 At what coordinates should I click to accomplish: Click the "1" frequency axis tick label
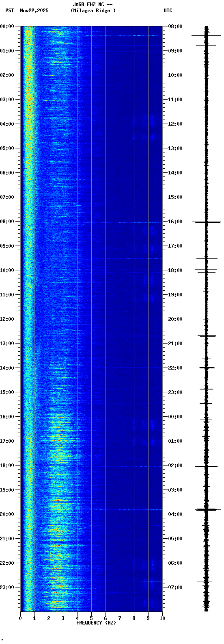point(34,618)
